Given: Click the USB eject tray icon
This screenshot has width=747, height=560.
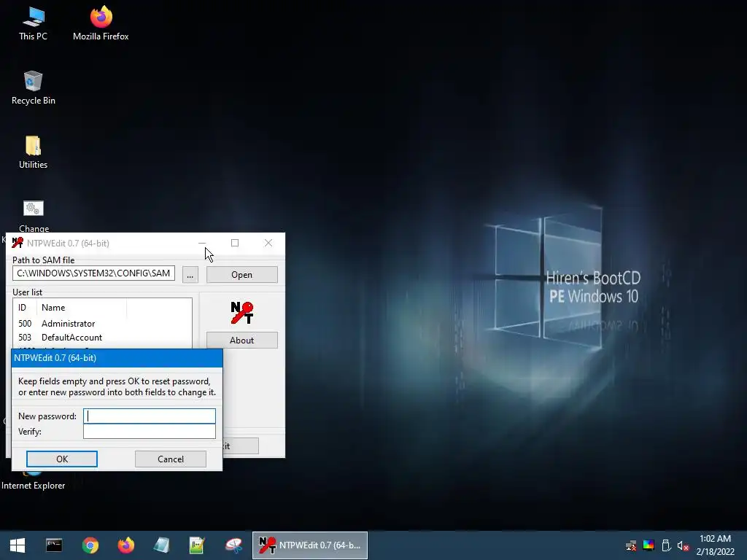Looking at the screenshot, I should [666, 545].
